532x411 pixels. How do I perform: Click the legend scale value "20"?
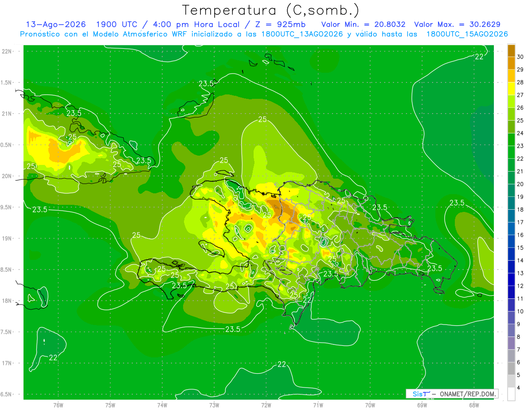(520, 184)
